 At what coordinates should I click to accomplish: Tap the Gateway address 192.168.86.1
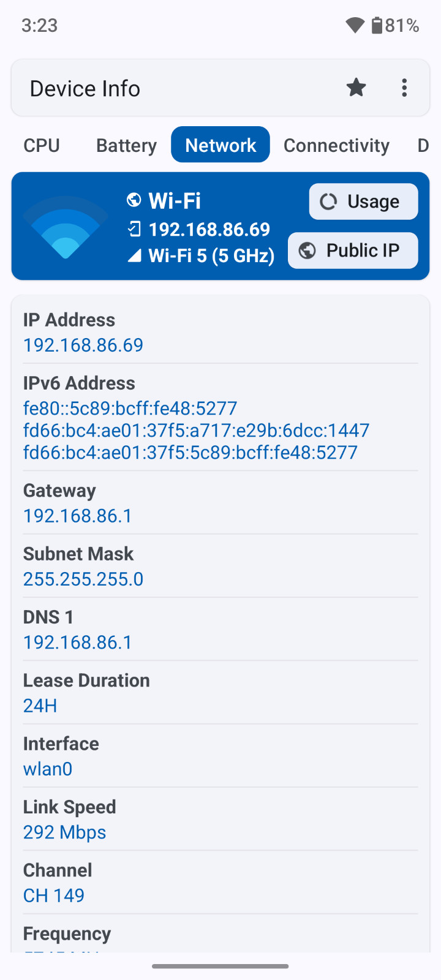coord(78,516)
